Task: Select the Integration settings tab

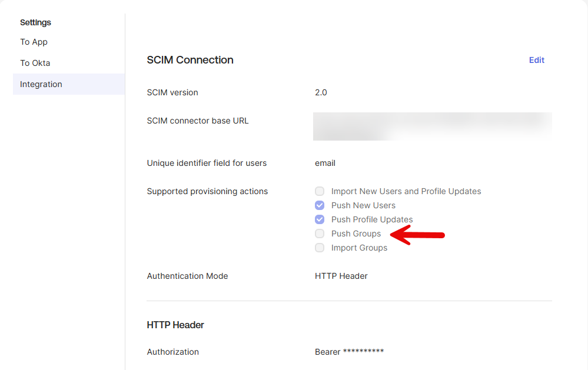Action: tap(41, 84)
